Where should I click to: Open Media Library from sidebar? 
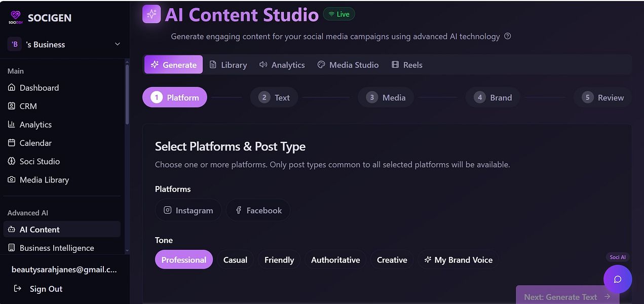(62, 179)
